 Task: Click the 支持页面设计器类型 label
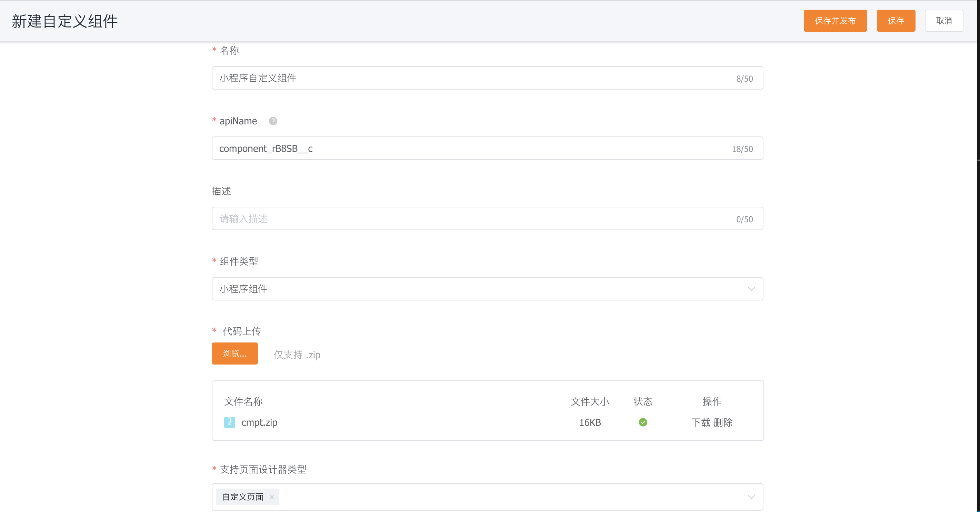point(263,469)
